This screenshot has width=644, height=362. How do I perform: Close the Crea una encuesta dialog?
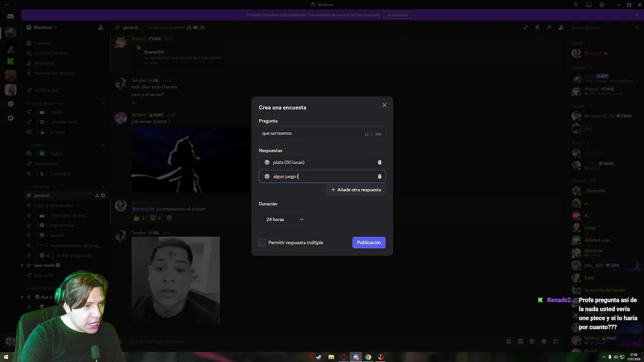[384, 105]
